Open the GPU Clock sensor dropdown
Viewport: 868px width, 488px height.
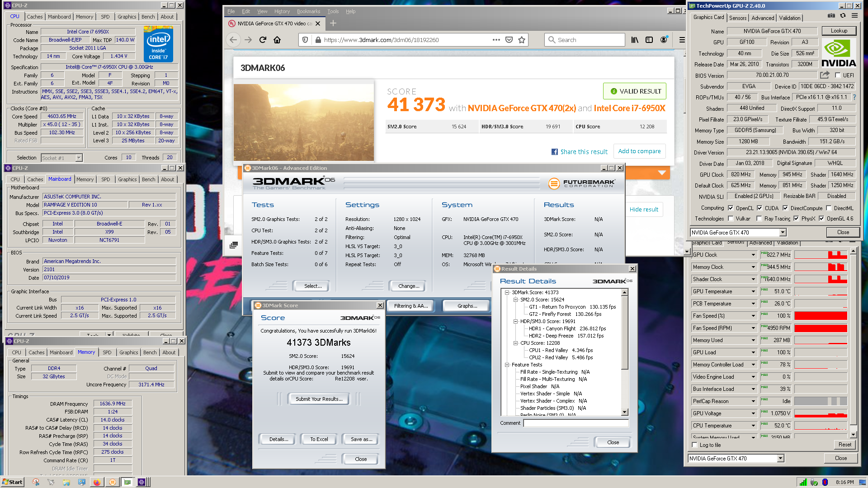coord(753,255)
